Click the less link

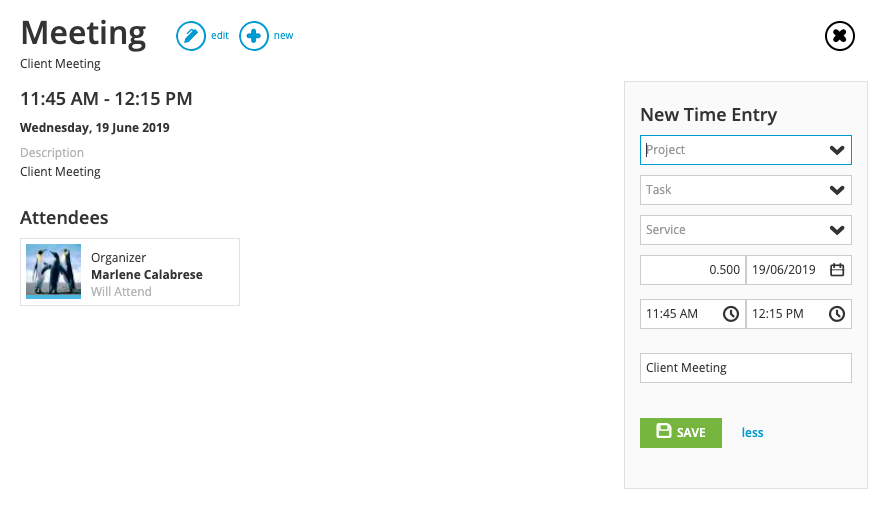pyautogui.click(x=752, y=432)
